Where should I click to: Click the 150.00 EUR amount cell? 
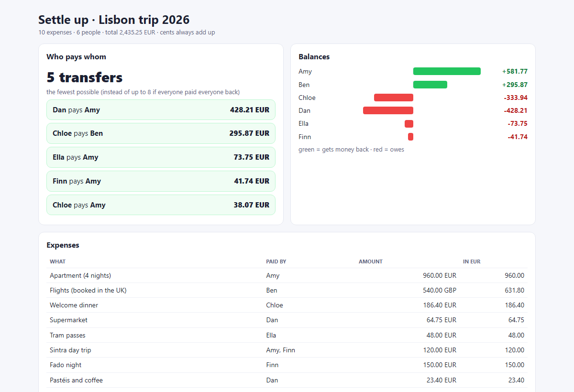(440, 365)
